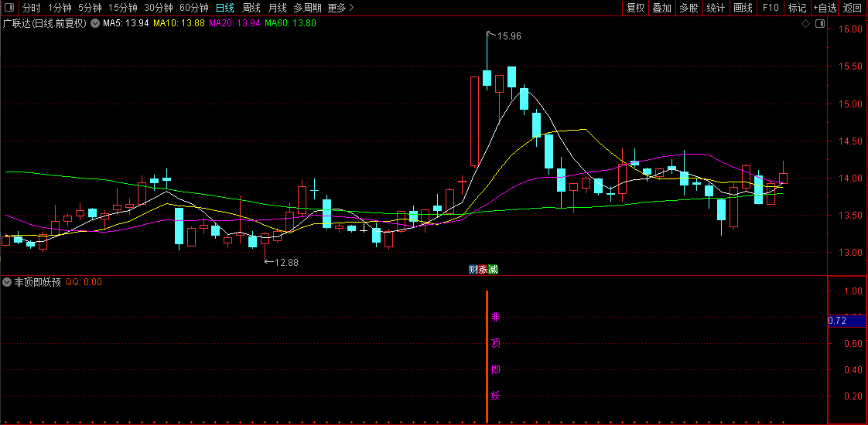
Task: Switch to the 60分钟 period tab
Action: click(x=193, y=8)
